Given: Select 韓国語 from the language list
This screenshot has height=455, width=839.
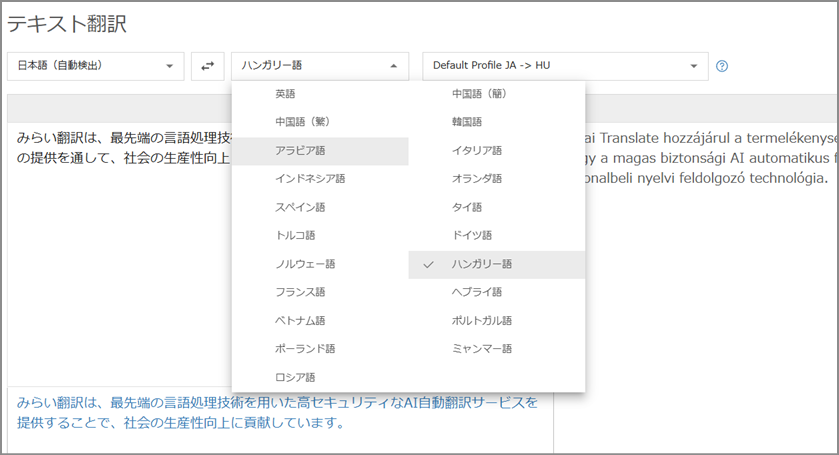Looking at the screenshot, I should 467,122.
